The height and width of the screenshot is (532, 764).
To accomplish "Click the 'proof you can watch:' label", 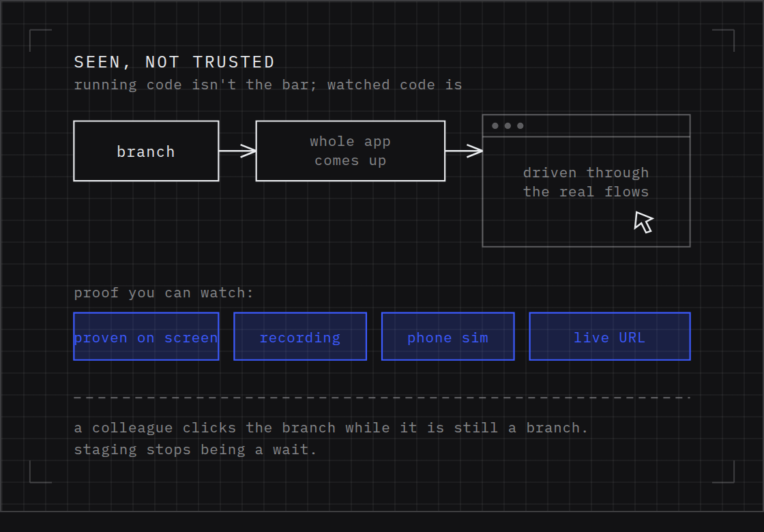I will point(164,293).
